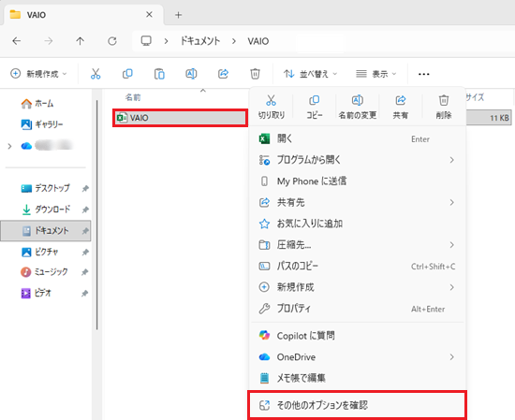Click the This PC monitor icon in address bar
The width and height of the screenshot is (515, 420).
coord(146,41)
